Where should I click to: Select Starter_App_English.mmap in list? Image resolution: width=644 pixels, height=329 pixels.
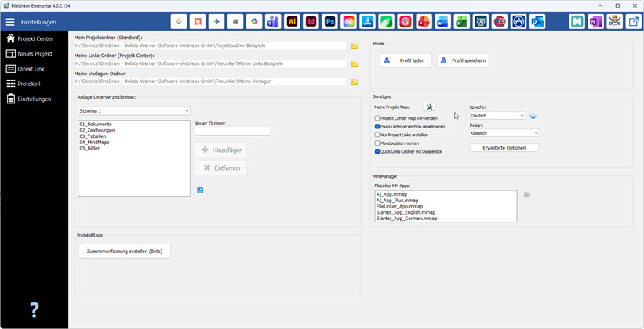pos(406,212)
